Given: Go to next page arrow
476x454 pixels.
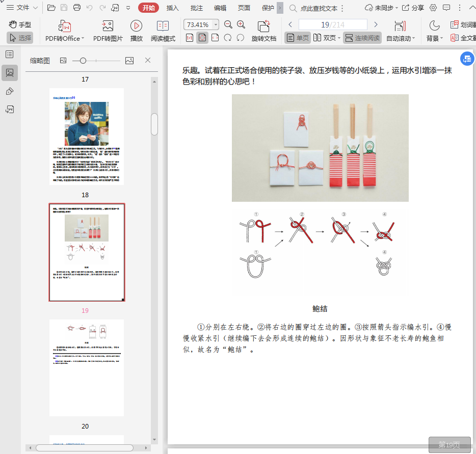Looking at the screenshot, I should (376, 24).
